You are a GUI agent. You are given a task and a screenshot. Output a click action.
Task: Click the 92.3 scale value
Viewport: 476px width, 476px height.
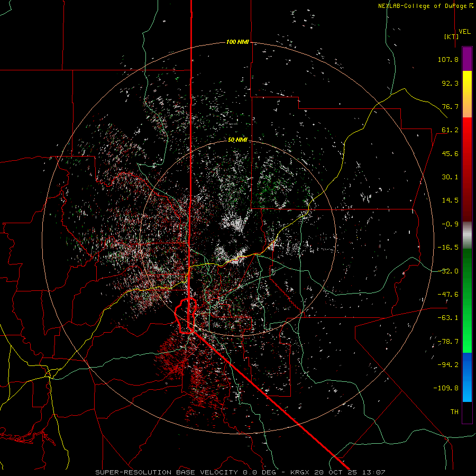(x=450, y=83)
